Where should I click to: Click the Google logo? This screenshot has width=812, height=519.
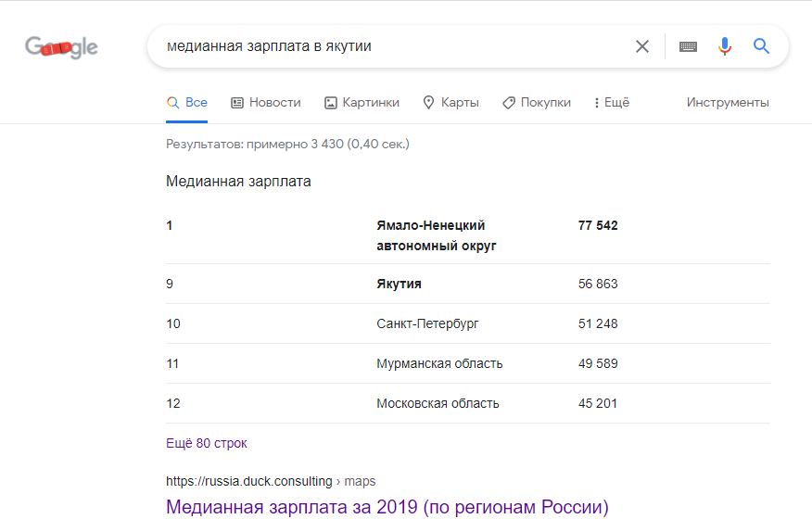[x=61, y=47]
